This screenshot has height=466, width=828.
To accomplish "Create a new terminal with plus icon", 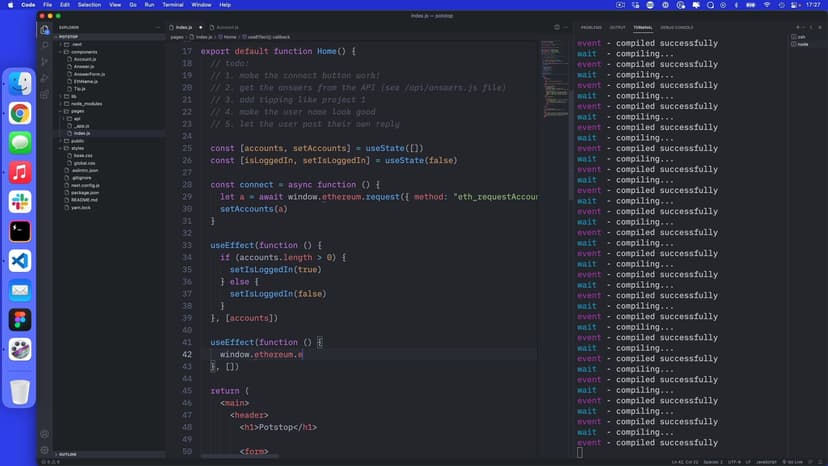I will [797, 27].
